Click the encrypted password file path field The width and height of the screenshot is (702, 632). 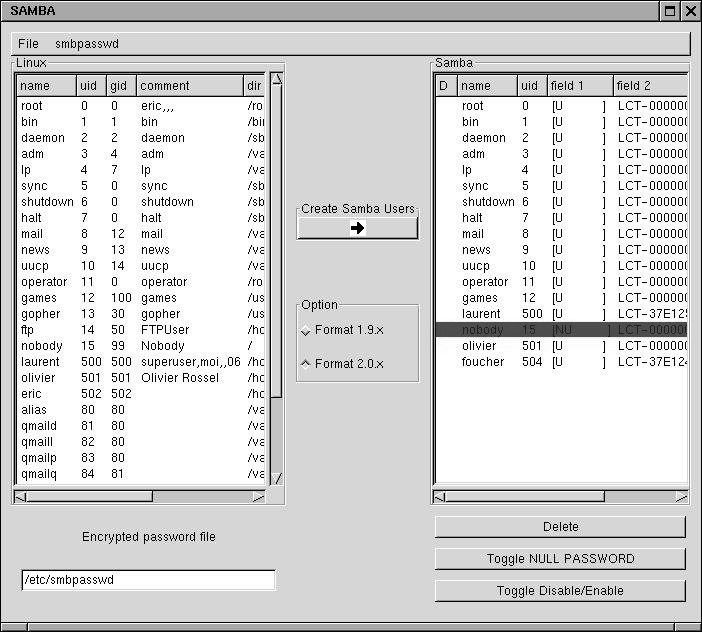[x=148, y=580]
